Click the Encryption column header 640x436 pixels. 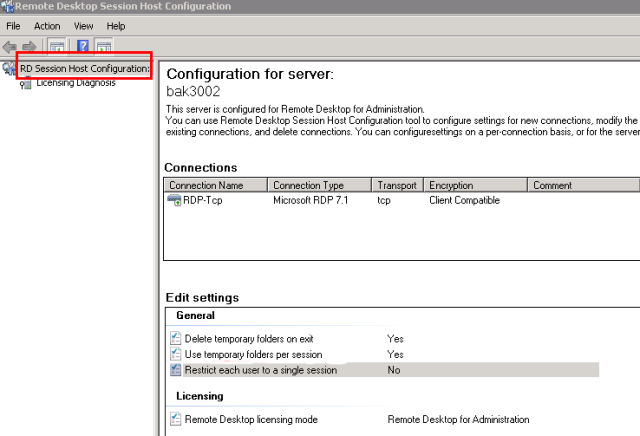click(x=451, y=185)
